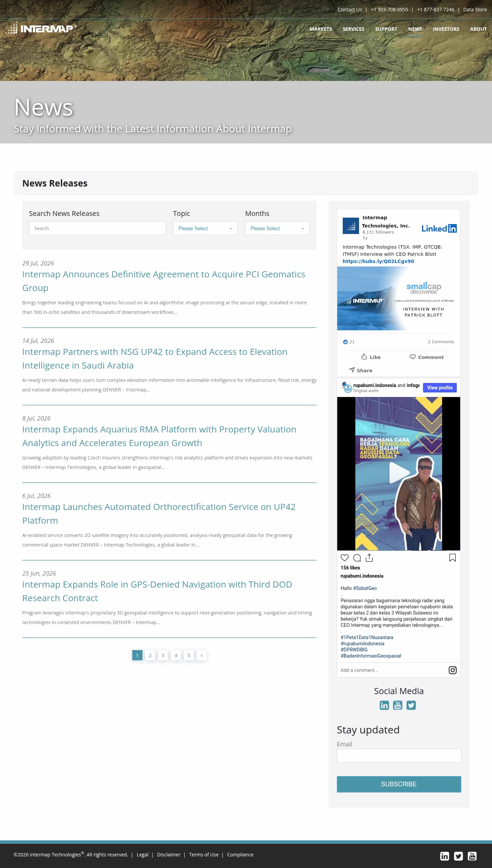
Task: Click the SUBSCRIBE button
Action: click(399, 784)
